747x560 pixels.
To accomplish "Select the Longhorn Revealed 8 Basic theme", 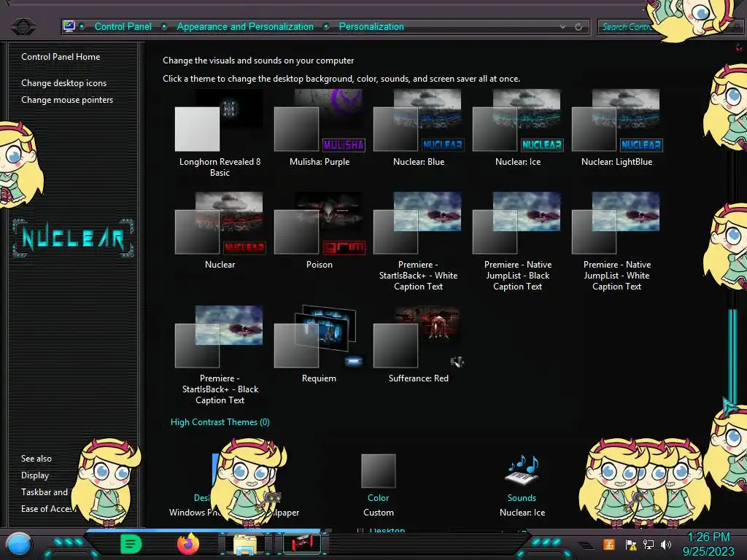I will [220, 134].
